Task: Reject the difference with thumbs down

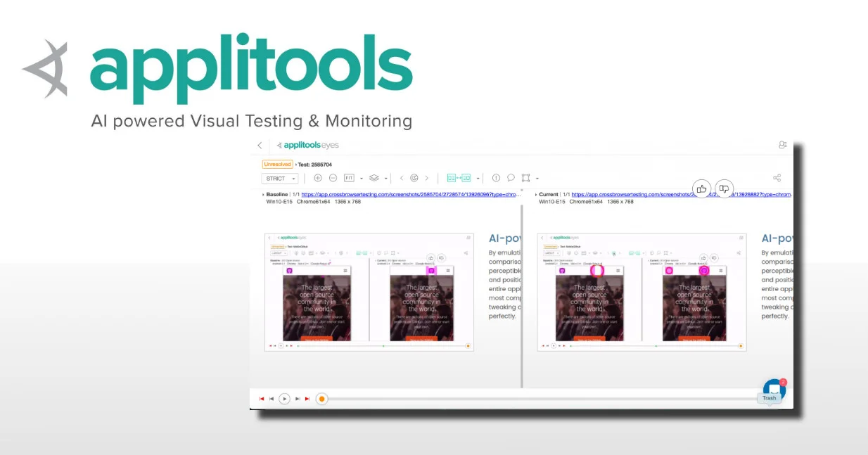Action: [x=724, y=188]
